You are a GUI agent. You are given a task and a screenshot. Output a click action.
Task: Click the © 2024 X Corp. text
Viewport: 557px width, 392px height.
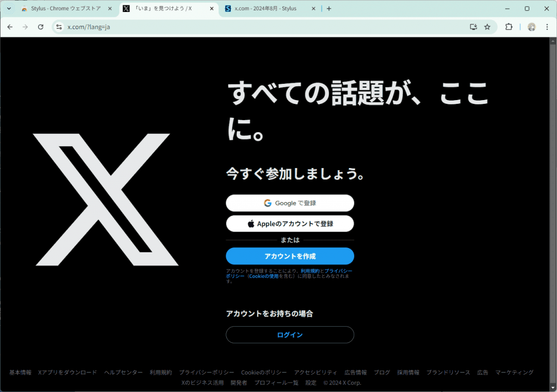[342, 383]
